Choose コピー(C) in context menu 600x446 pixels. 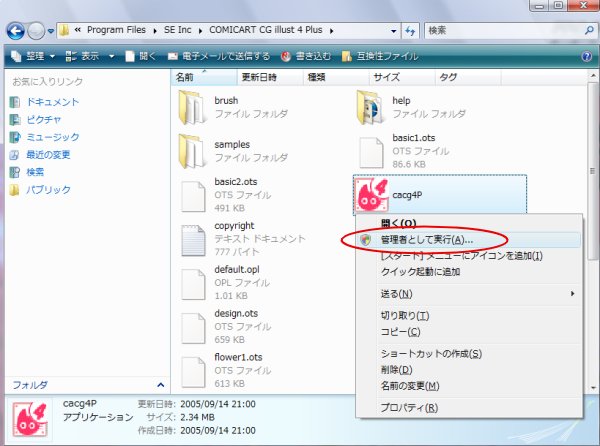[469, 332]
